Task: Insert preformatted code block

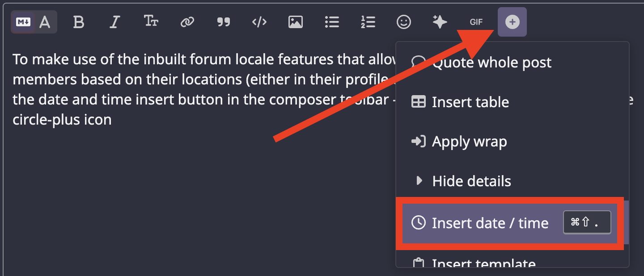Action: click(x=259, y=22)
